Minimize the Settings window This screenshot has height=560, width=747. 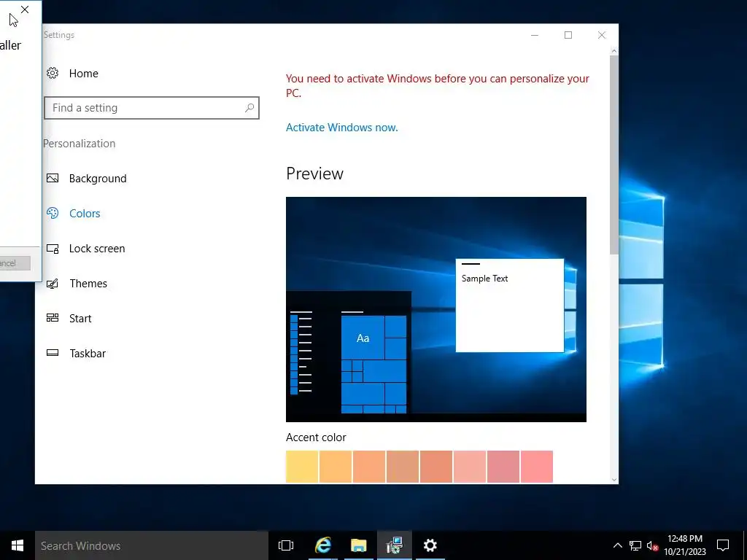(x=535, y=35)
